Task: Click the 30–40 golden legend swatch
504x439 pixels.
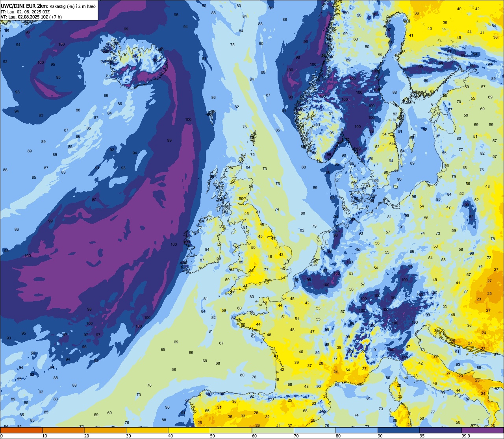Action: (x=147, y=430)
